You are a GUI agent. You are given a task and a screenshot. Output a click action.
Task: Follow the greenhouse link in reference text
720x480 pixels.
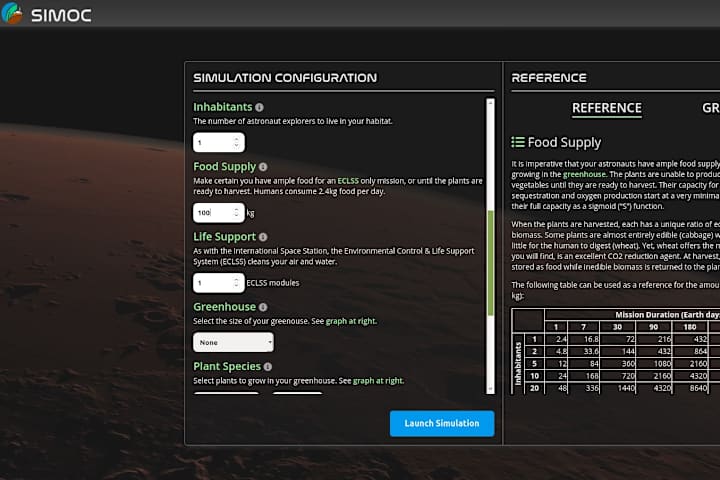tap(585, 175)
